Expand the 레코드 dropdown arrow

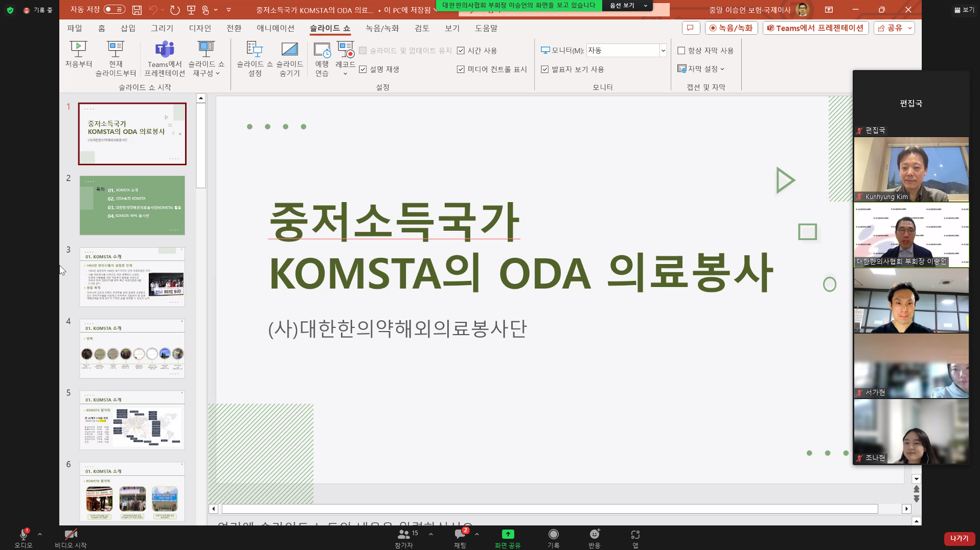point(345,74)
